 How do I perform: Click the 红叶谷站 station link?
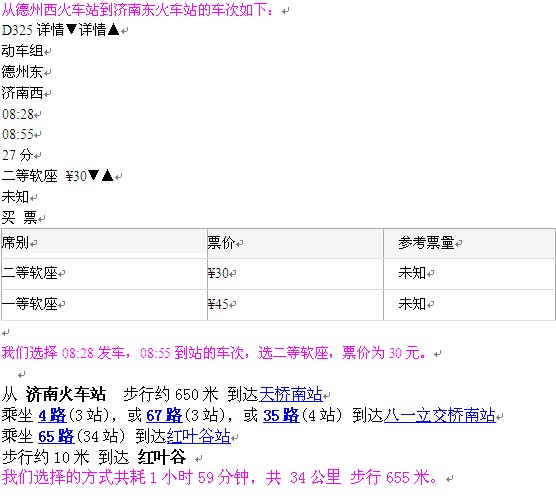pyautogui.click(x=199, y=436)
